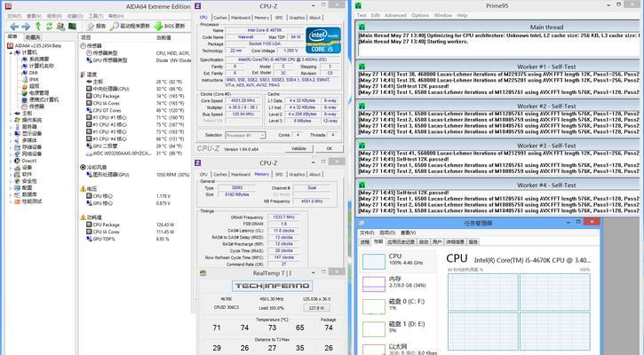Open the Caches tab in the CPU-Z processor window
This screenshot has height=355, width=644.
pyautogui.click(x=220, y=18)
